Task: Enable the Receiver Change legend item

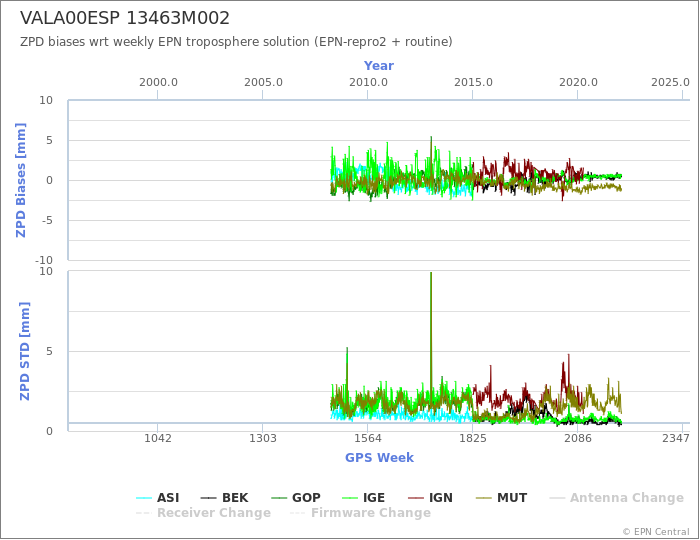Action: 203,513
